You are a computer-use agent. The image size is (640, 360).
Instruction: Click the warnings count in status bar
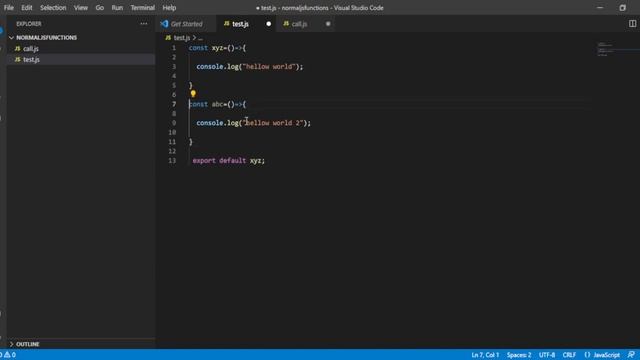[x=11, y=355]
